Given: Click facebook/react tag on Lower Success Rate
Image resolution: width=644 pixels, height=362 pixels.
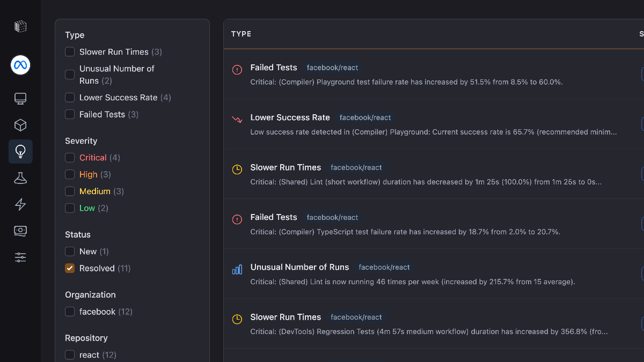Looking at the screenshot, I should [365, 117].
